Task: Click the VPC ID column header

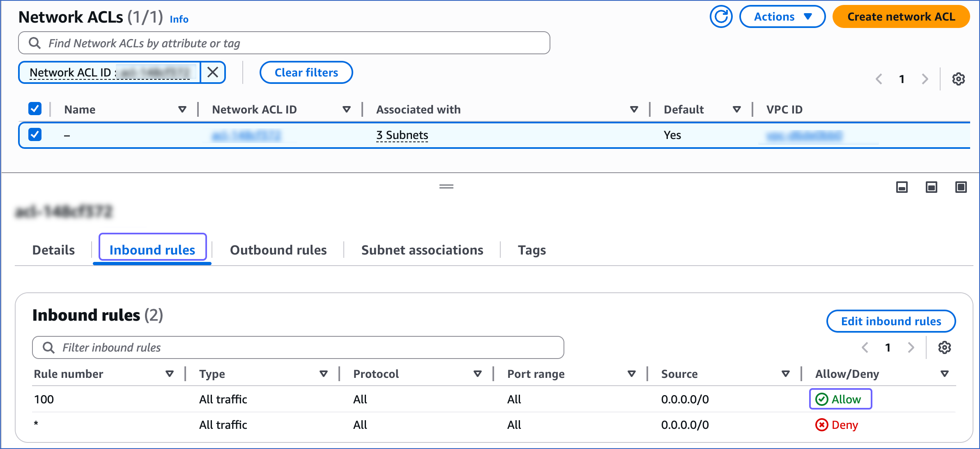Action: point(784,109)
